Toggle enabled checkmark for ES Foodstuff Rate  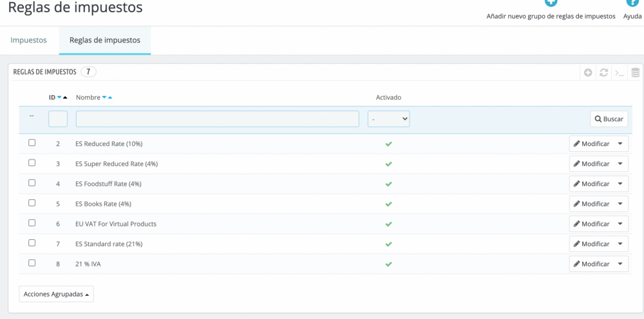(x=388, y=184)
